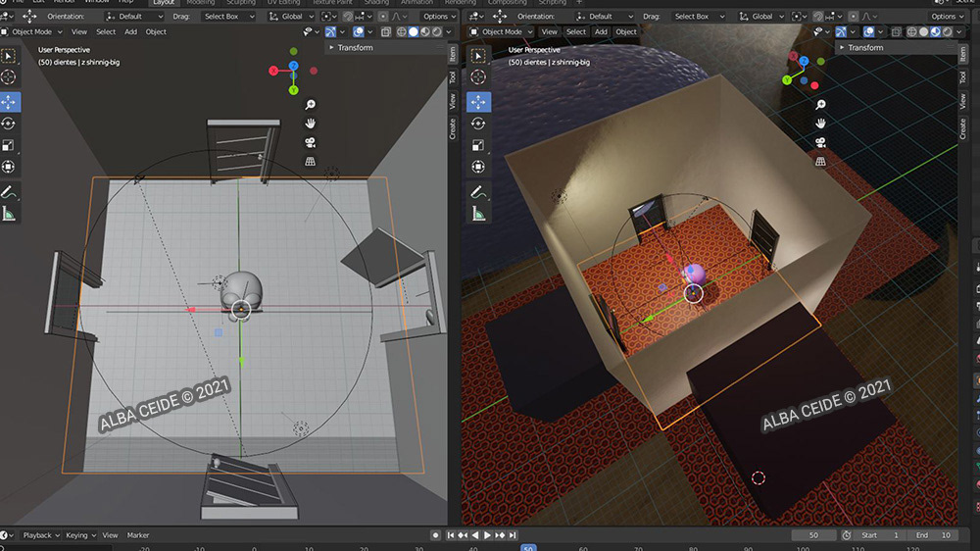Enable solid shading in right viewport
This screenshot has width=980, height=551.
point(923,31)
